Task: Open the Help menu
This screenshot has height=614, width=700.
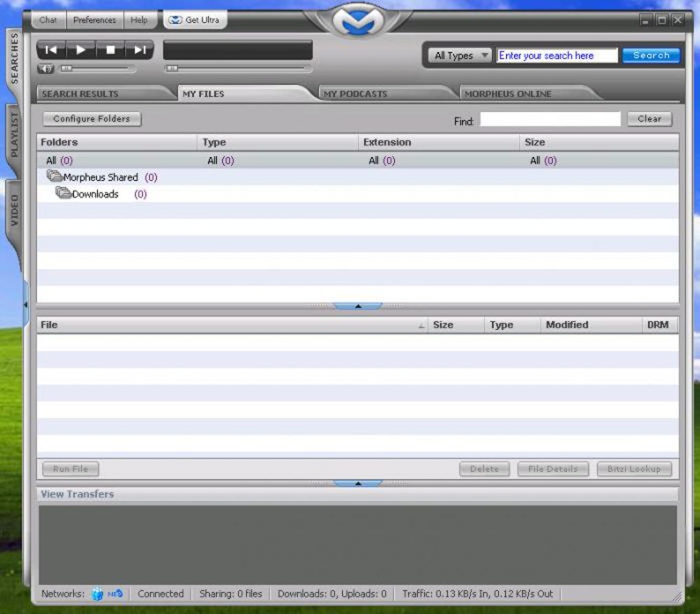Action: pos(139,20)
